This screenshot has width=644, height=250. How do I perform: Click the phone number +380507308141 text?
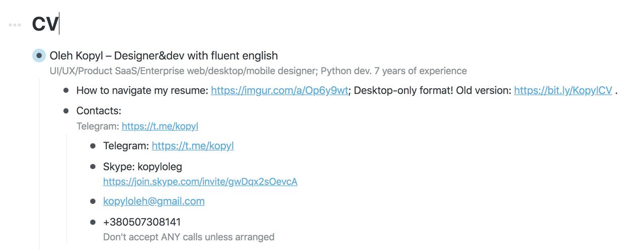142,222
